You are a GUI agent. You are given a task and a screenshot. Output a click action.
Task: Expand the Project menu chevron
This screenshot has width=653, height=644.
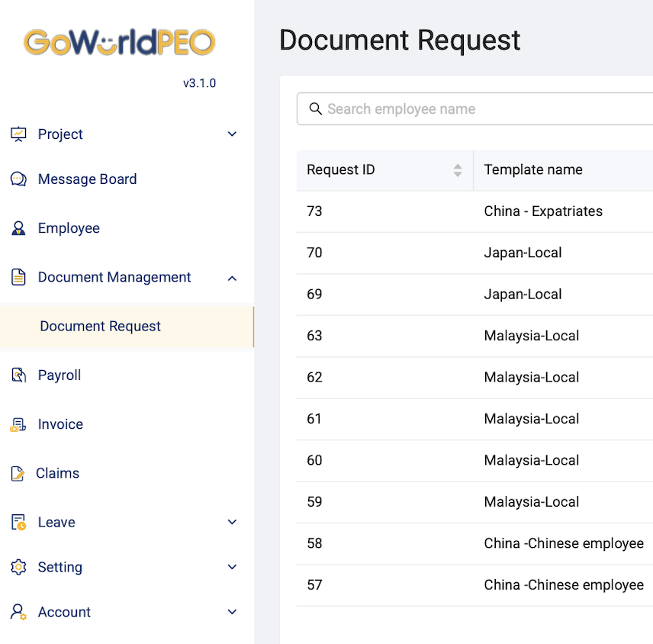[x=233, y=134]
